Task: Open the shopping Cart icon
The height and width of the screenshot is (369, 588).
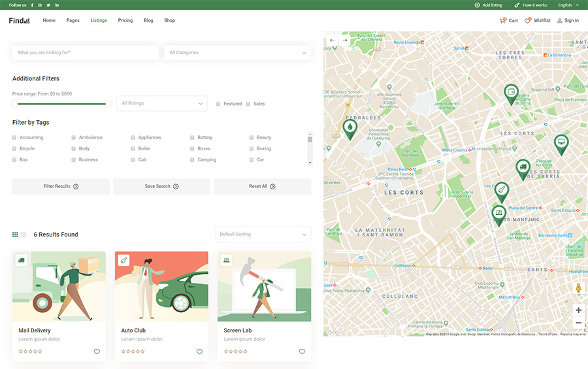Action: (x=502, y=20)
